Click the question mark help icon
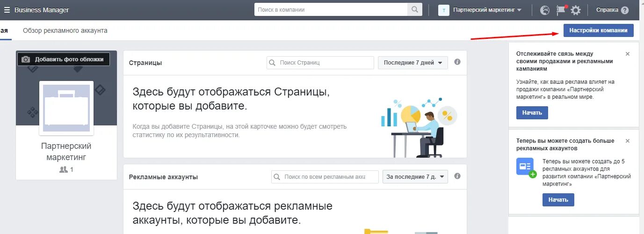The height and width of the screenshot is (234, 644). coord(625,10)
